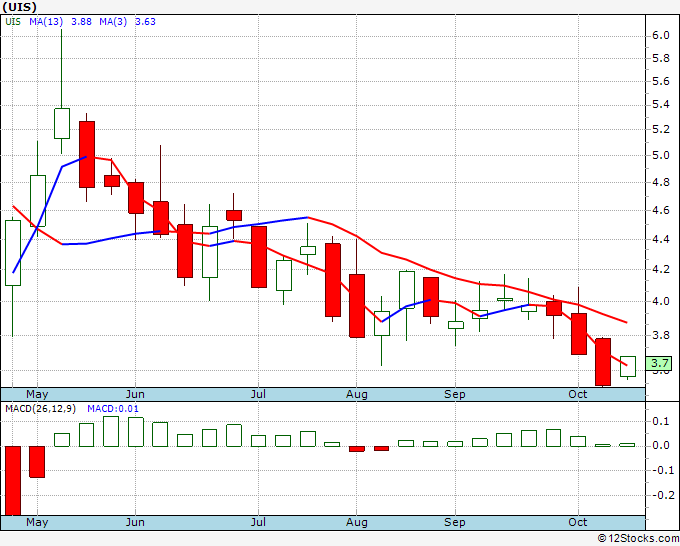Click the 3.8 price axis label
The height and width of the screenshot is (546, 680).
660,335
